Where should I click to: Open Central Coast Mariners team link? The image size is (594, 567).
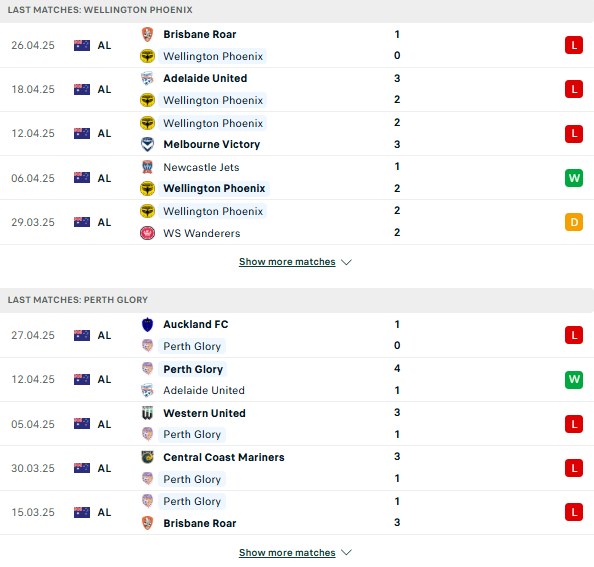pos(224,457)
